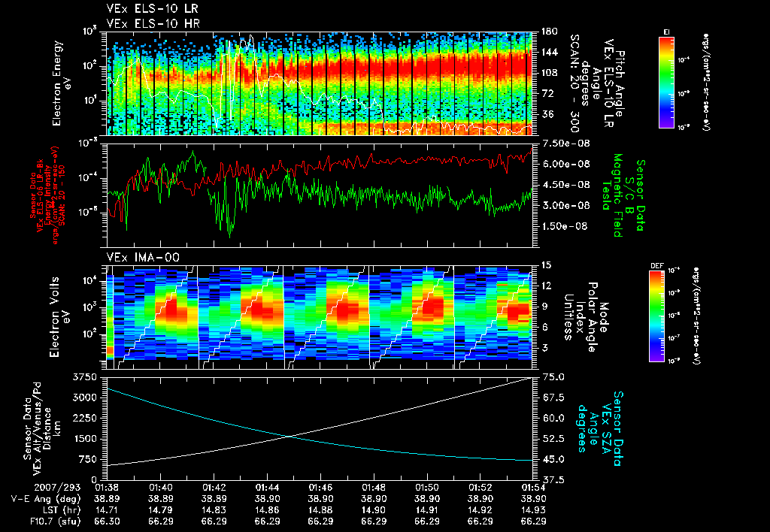Click the 'Mode Polar Angle Index Unitless' label
Screen dimensions: 770x532
pos(586,317)
